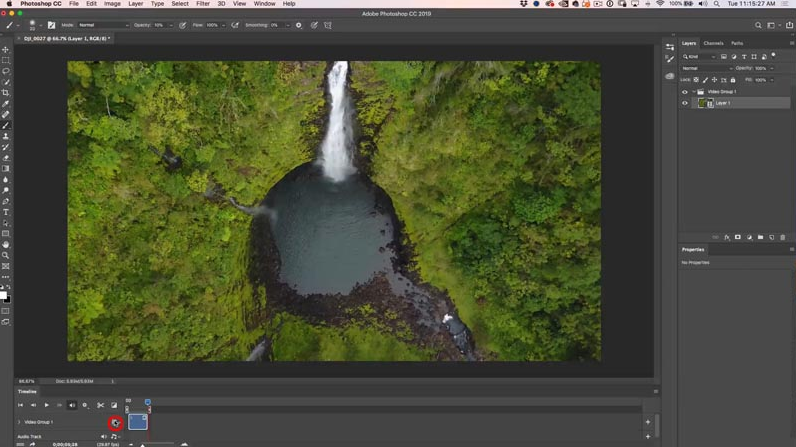Open Smoothing dropdown arrow
Viewport: 796px width, 447px height.
(287, 25)
